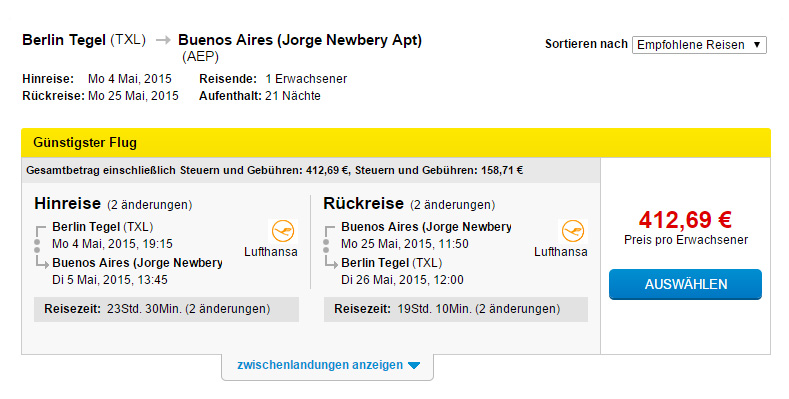Select the Hinreise heading

(x=67, y=203)
